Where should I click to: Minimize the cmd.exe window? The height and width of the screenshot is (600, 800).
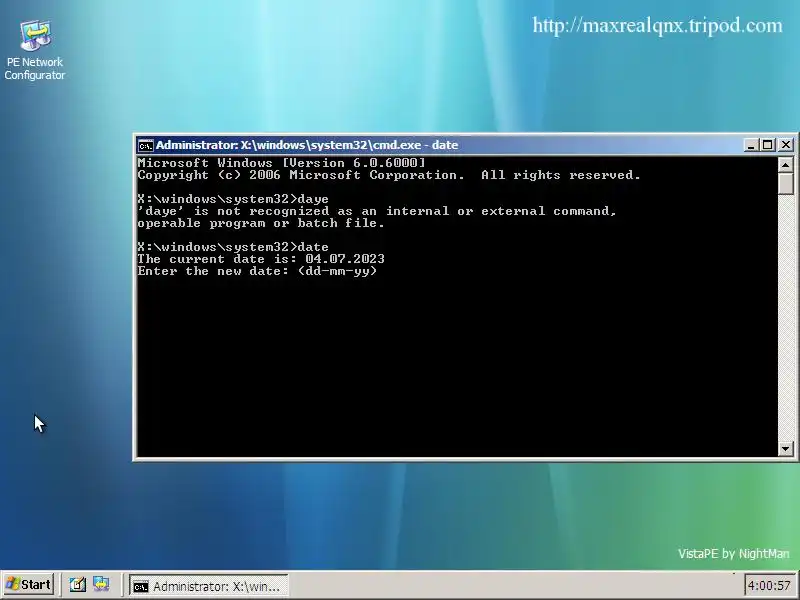[x=751, y=145]
